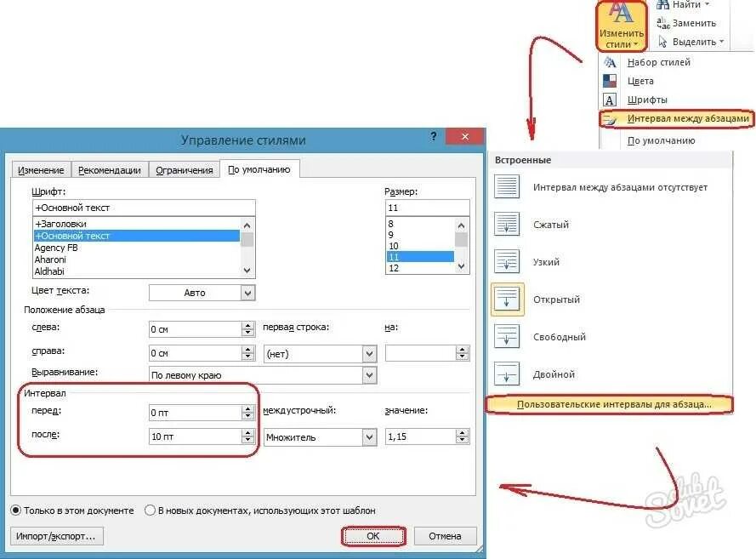This screenshot has width=756, height=559.
Task: Select Agency FB in font list
Action: coord(136,248)
